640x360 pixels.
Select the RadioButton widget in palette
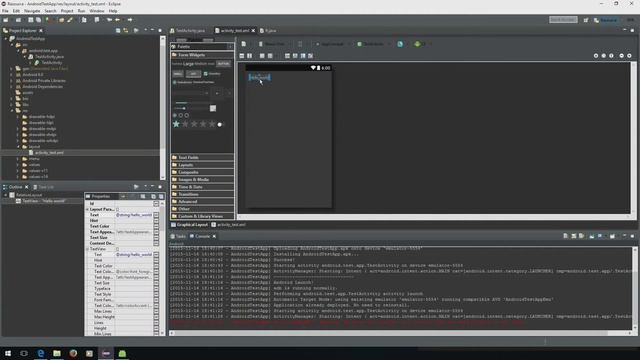(182, 82)
